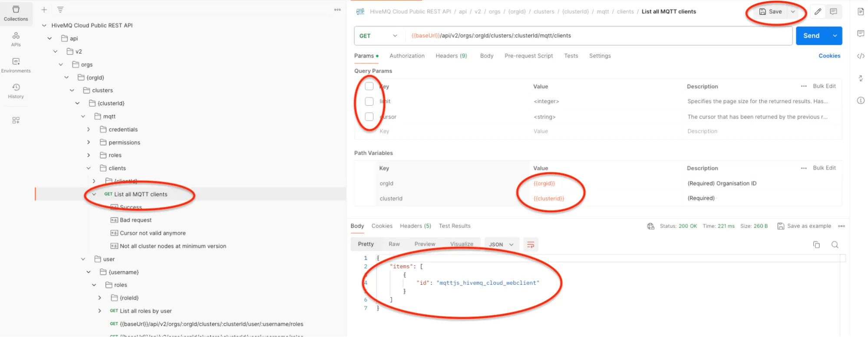Image resolution: width=868 pixels, height=337 pixels.
Task: Open the Tests tab
Action: pos(571,56)
